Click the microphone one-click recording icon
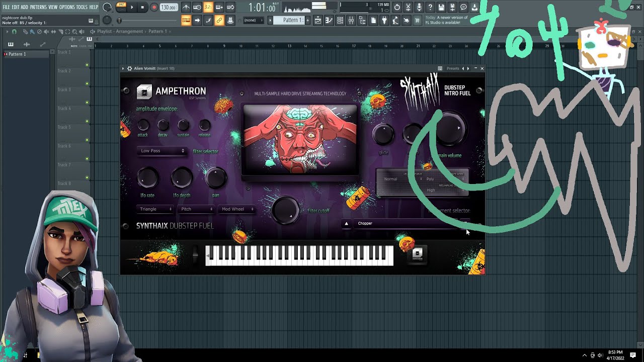The image size is (644, 362). point(419,8)
